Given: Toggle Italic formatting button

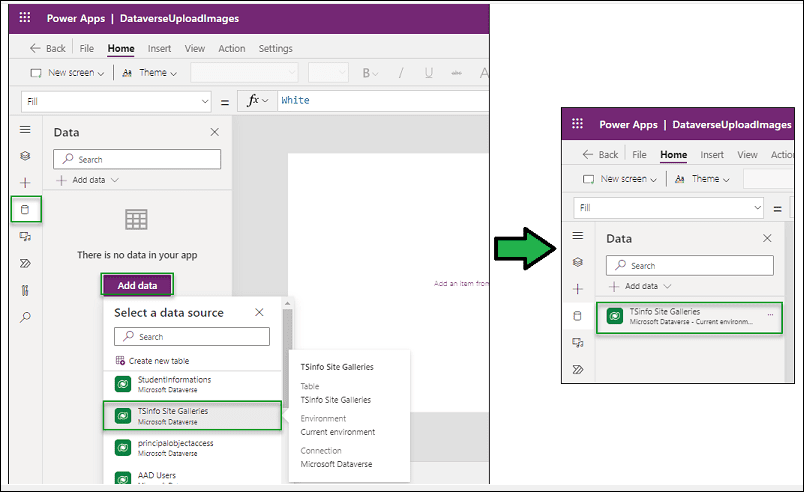Looking at the screenshot, I should [401, 73].
